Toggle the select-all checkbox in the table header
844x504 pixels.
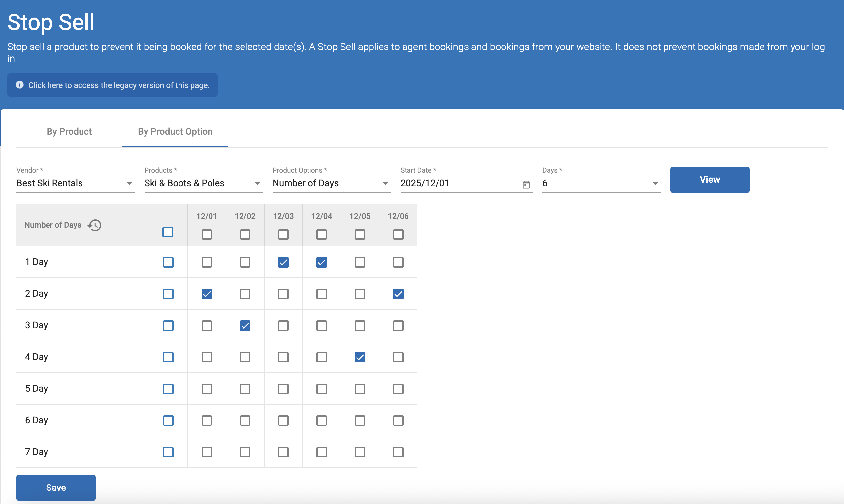pos(167,232)
